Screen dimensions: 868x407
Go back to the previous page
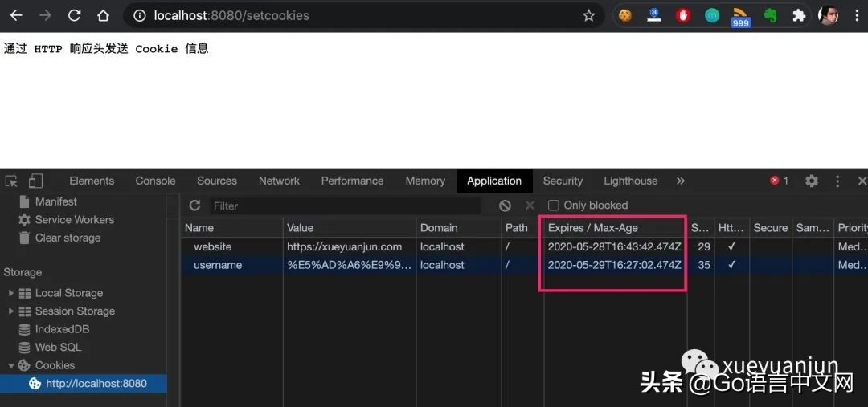pyautogui.click(x=16, y=15)
